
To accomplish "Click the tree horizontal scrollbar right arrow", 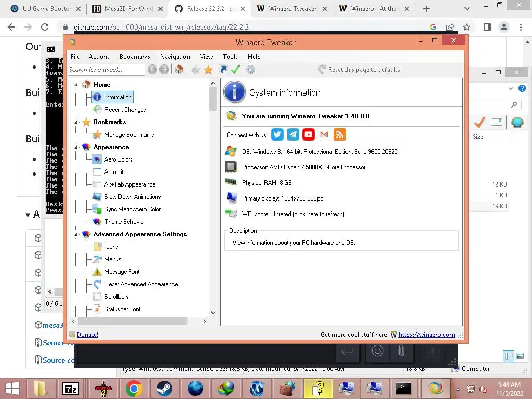I will point(205,321).
